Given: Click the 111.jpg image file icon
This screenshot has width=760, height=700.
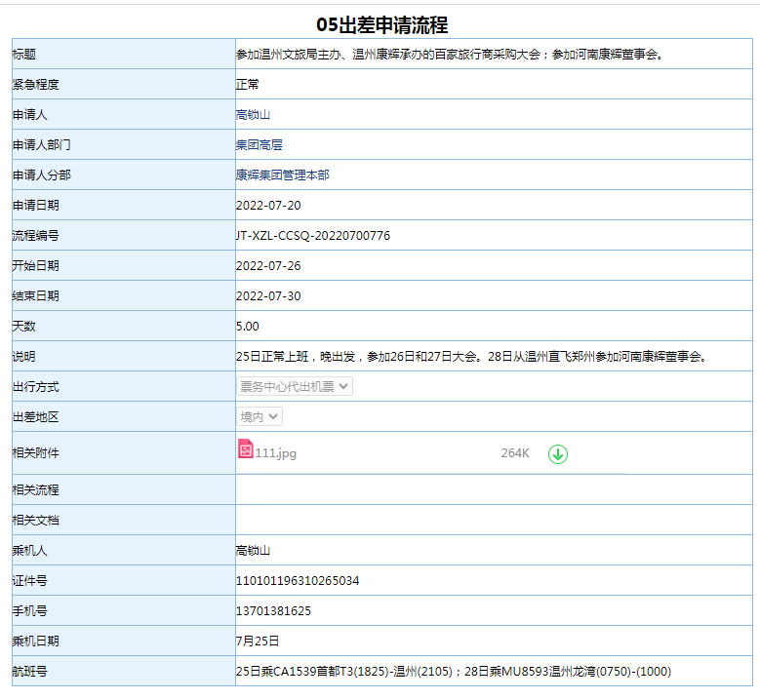Looking at the screenshot, I should 245,449.
